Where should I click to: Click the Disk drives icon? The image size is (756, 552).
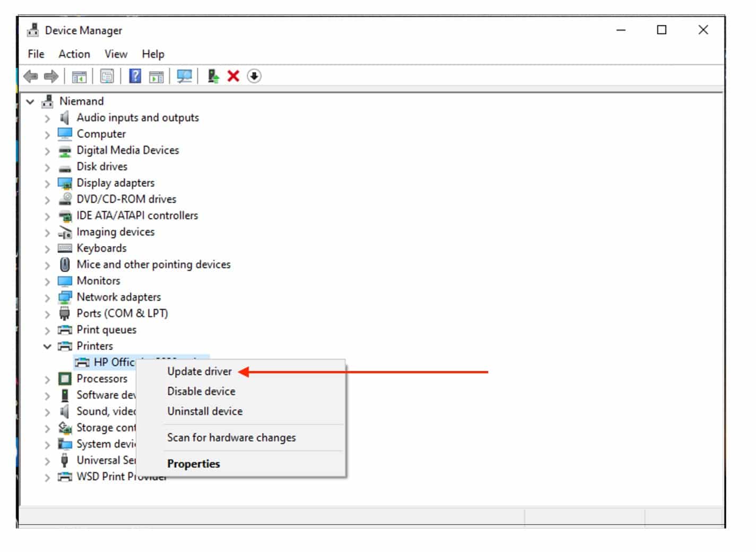tap(65, 168)
